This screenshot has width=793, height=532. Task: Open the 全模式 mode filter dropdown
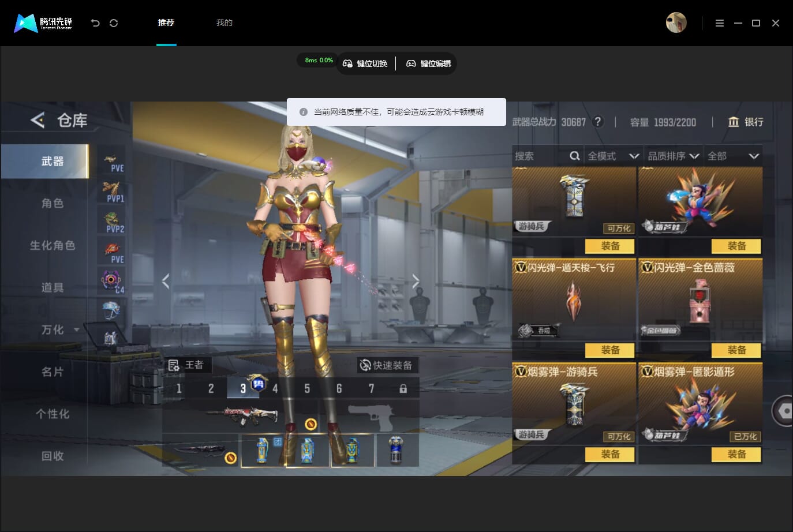(613, 156)
